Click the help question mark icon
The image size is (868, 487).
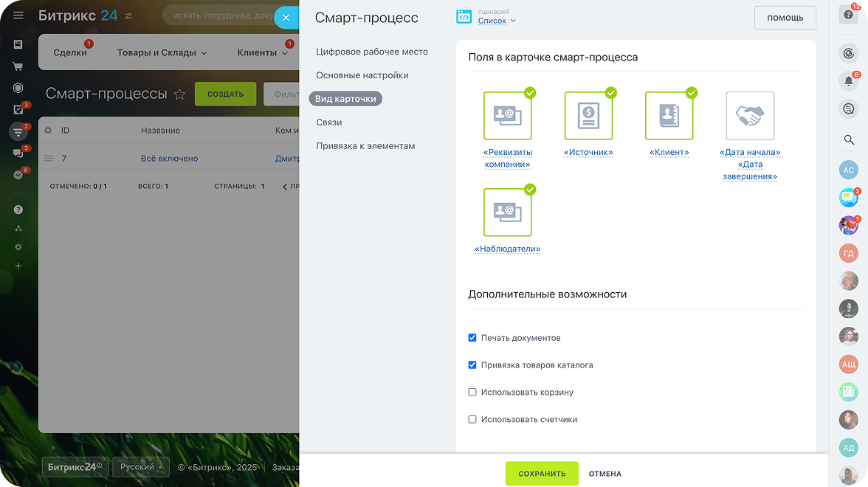[849, 15]
